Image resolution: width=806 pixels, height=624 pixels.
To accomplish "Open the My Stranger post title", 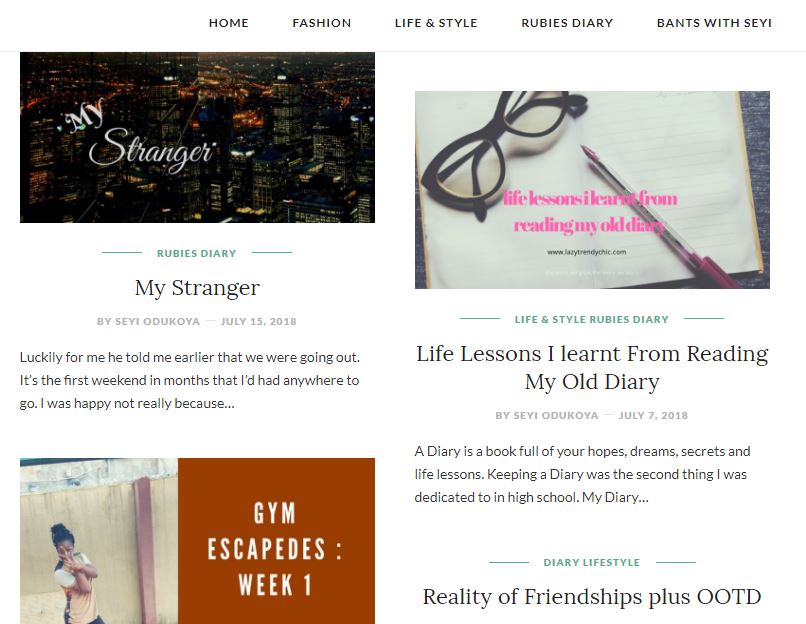I will 197,287.
